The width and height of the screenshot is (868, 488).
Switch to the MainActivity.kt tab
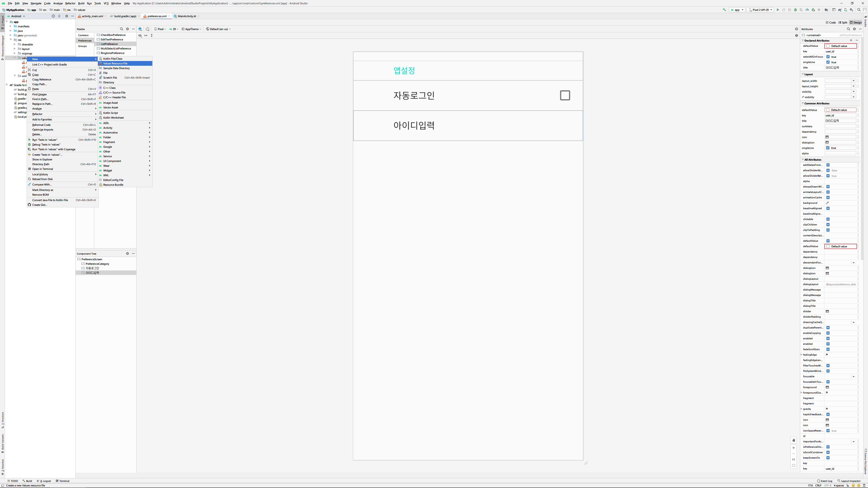186,16
